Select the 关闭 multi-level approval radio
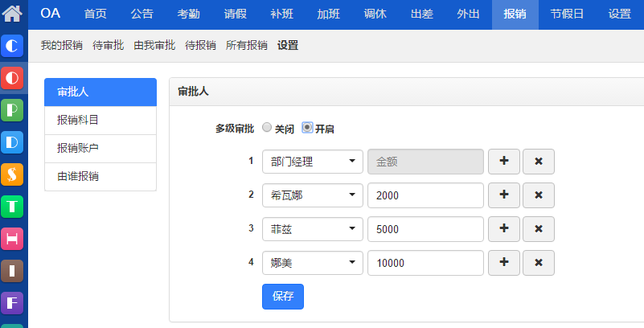644x328 pixels. 267,127
